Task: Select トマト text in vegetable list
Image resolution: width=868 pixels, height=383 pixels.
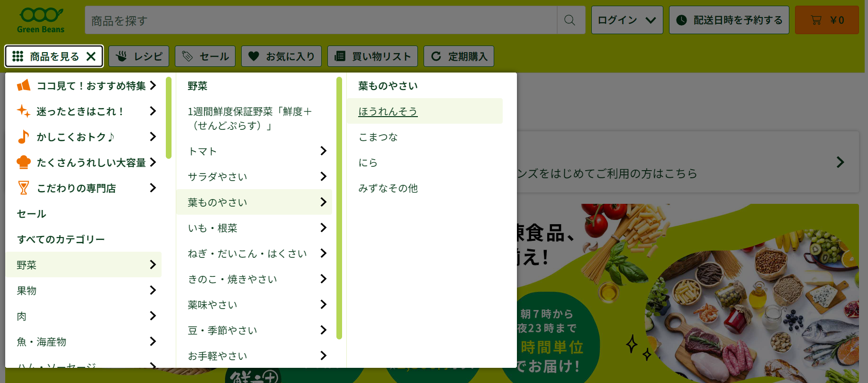Action: 202,151
